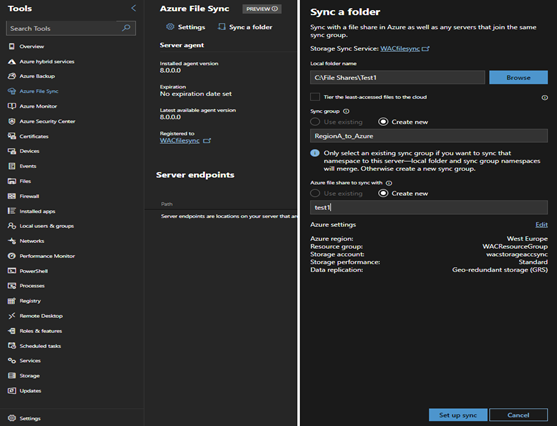Open Firewall tool
Viewport: 557px width, 426px height.
[29, 196]
